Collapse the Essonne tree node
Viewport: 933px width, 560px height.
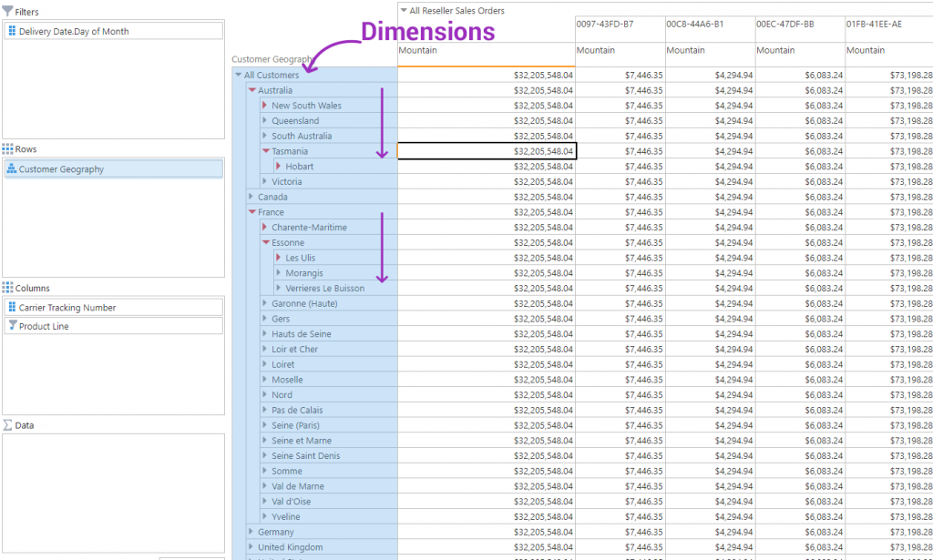pos(263,242)
